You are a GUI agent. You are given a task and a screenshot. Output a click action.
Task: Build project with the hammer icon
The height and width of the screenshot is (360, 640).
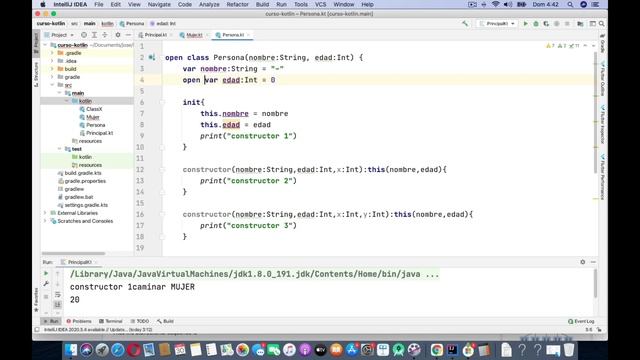pyautogui.click(x=465, y=24)
